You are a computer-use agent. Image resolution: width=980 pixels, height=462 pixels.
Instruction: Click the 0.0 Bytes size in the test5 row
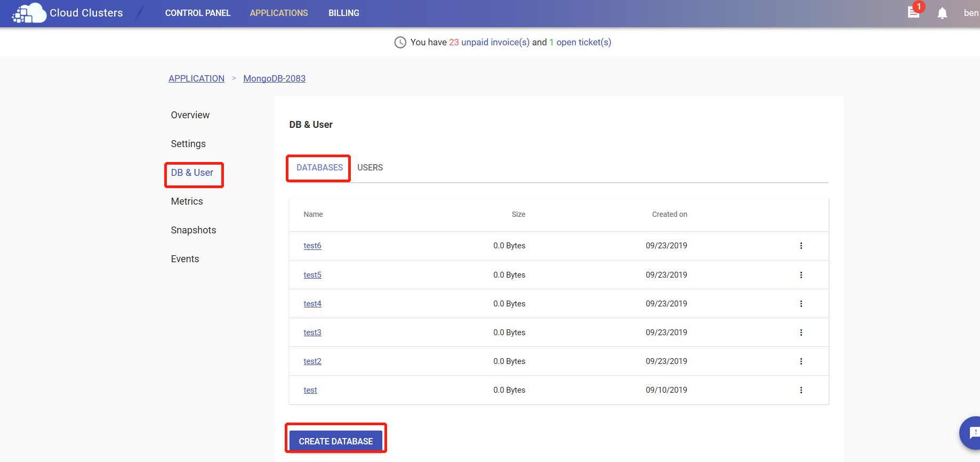[509, 275]
